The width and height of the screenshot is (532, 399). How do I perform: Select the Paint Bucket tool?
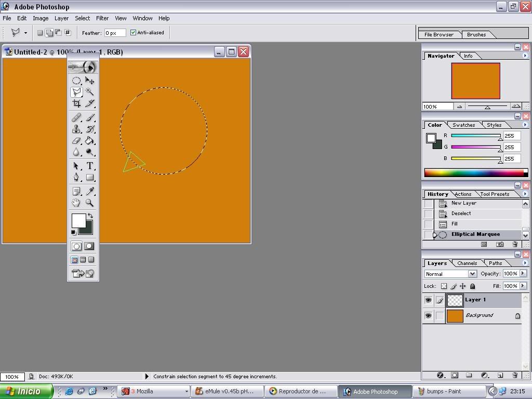(90, 141)
